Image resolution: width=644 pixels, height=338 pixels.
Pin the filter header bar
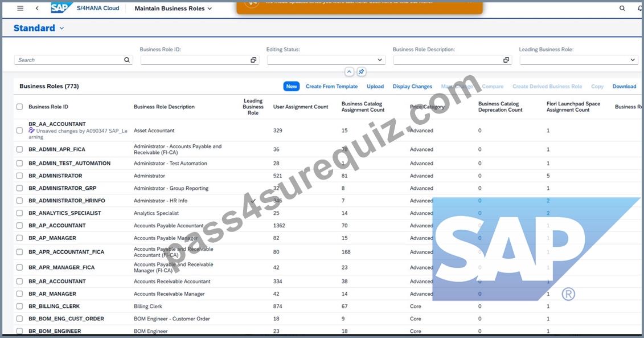[x=361, y=72]
